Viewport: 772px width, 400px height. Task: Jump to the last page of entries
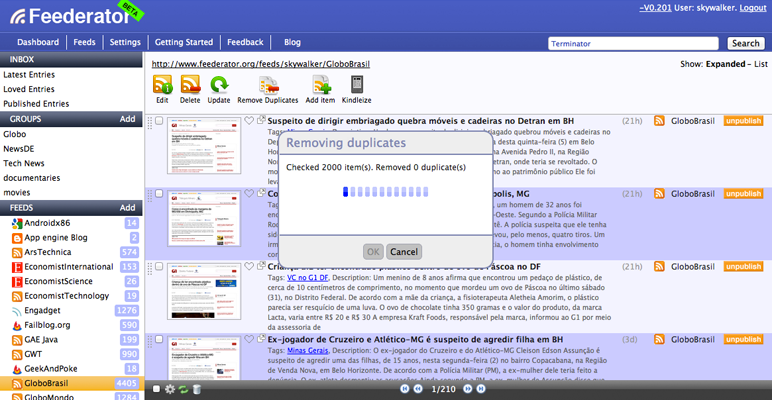(x=481, y=389)
